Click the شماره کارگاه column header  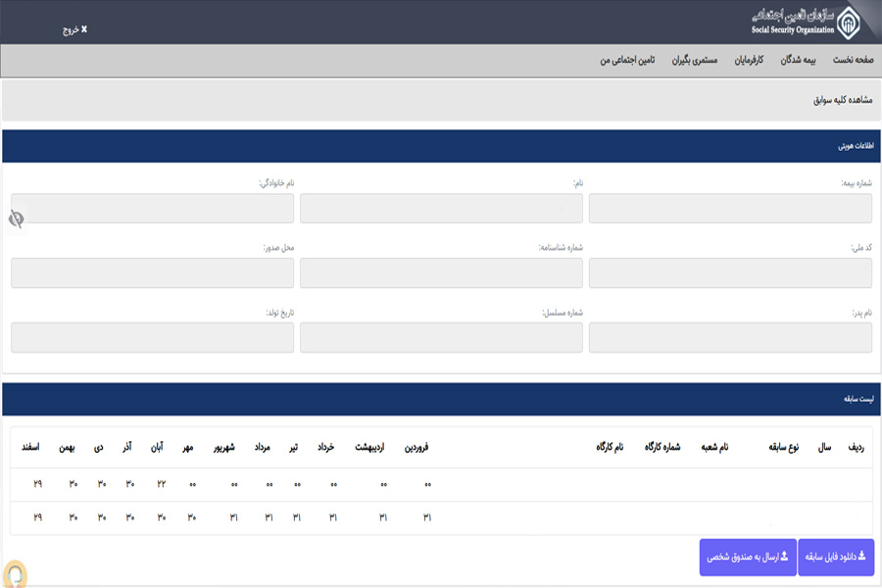pos(662,447)
